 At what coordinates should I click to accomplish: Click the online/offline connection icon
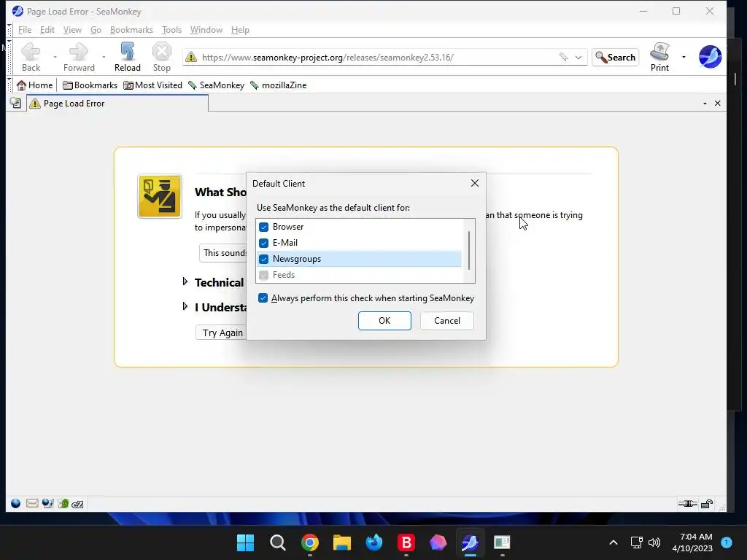coord(687,504)
